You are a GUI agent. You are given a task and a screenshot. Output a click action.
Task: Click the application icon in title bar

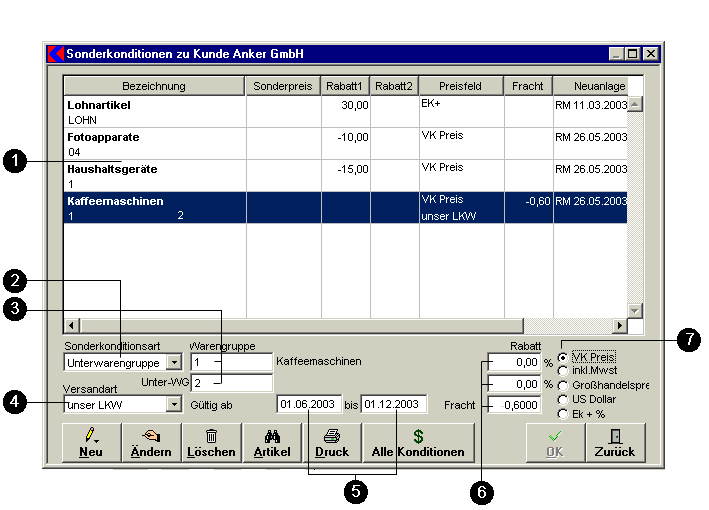pyautogui.click(x=56, y=53)
